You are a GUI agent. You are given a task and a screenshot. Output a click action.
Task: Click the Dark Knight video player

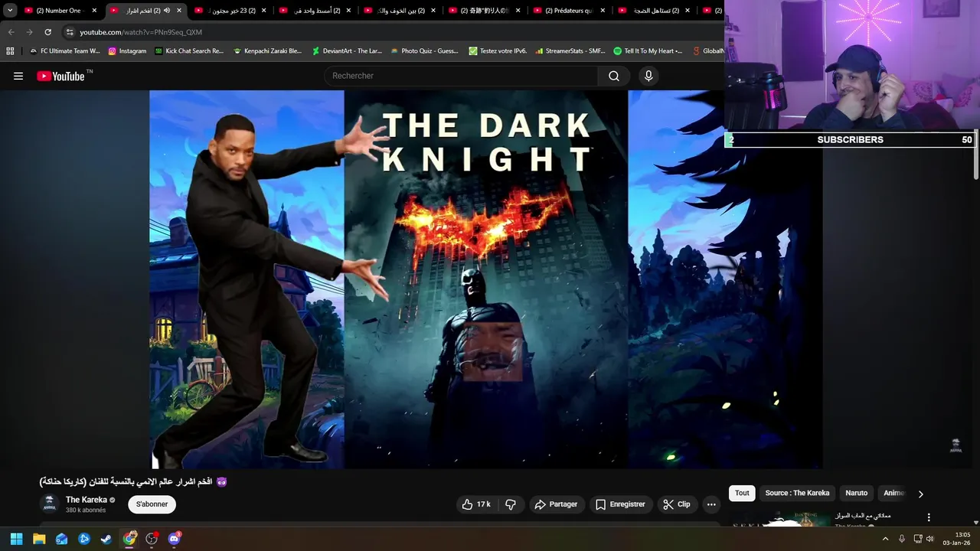[485, 279]
